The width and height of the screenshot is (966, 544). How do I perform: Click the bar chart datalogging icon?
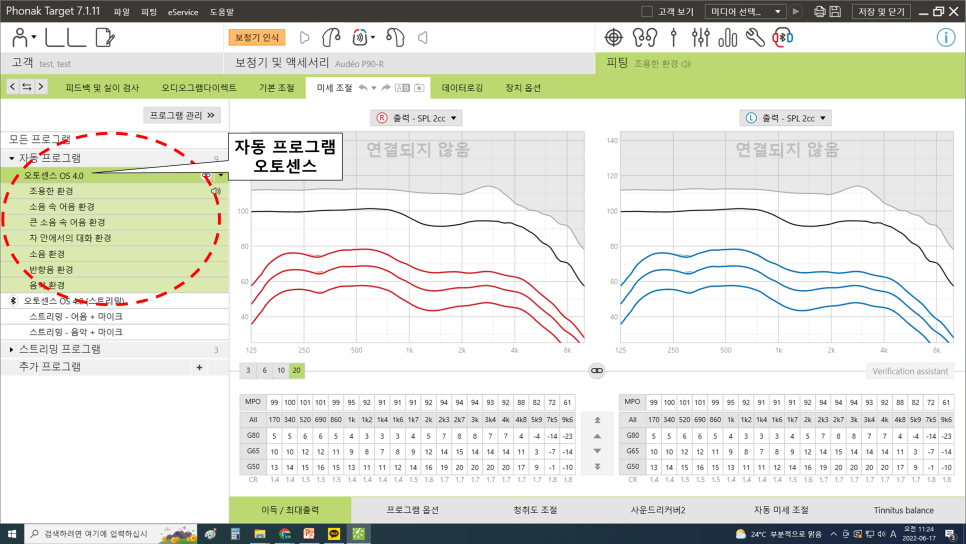click(728, 38)
